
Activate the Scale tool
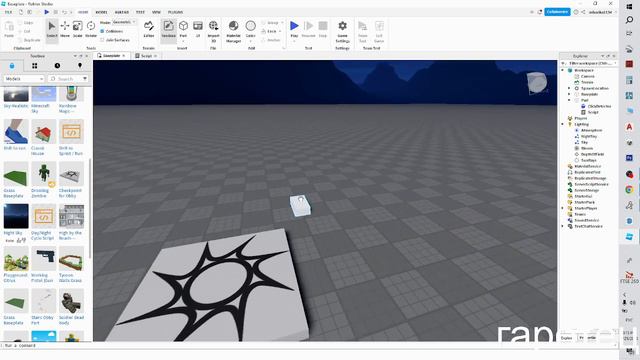pos(78,29)
